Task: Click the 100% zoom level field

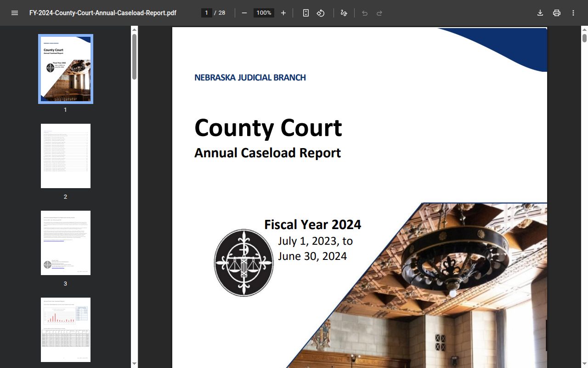Action: click(264, 13)
